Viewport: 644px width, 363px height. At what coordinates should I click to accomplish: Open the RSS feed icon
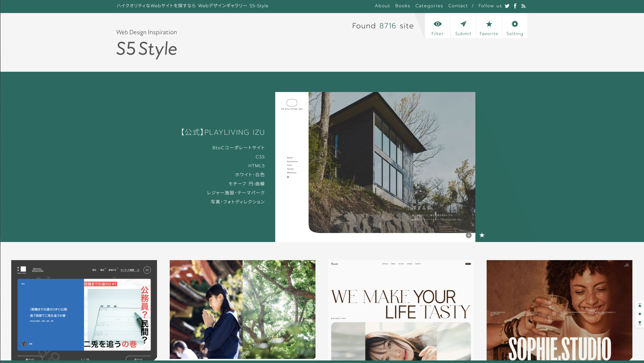[523, 6]
